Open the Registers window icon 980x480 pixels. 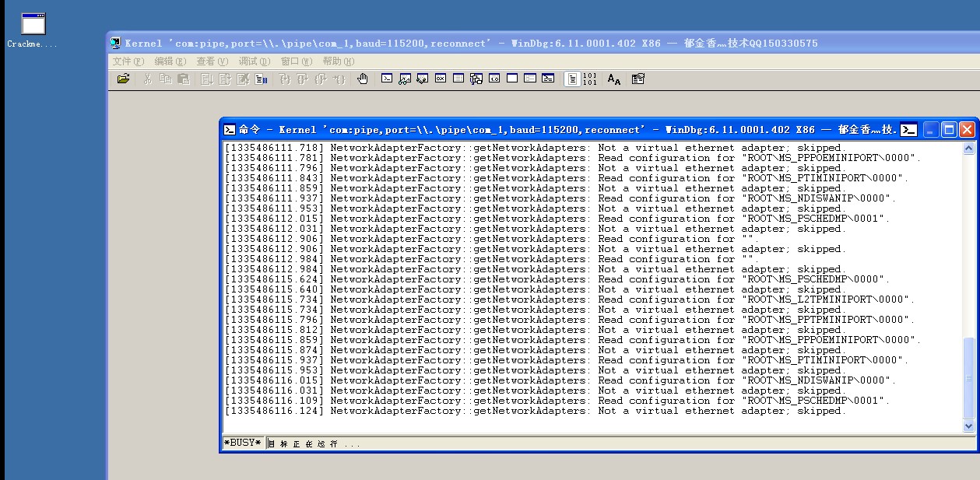click(441, 79)
